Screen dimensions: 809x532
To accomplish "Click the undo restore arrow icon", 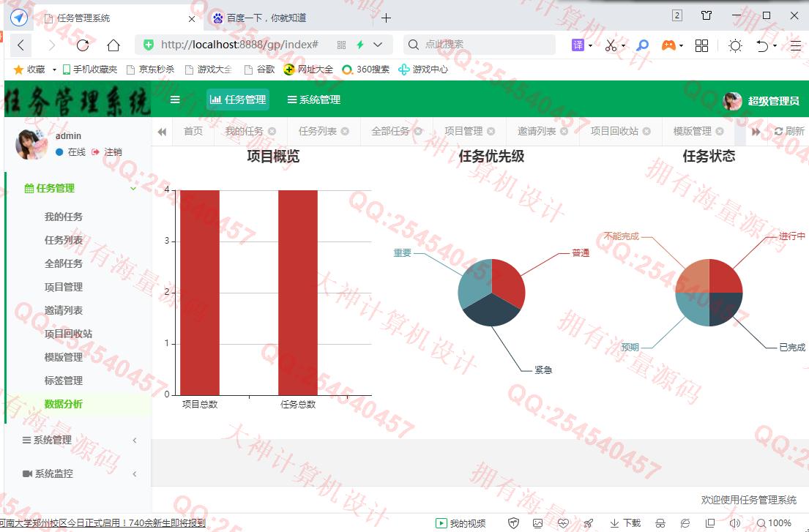I will point(762,45).
